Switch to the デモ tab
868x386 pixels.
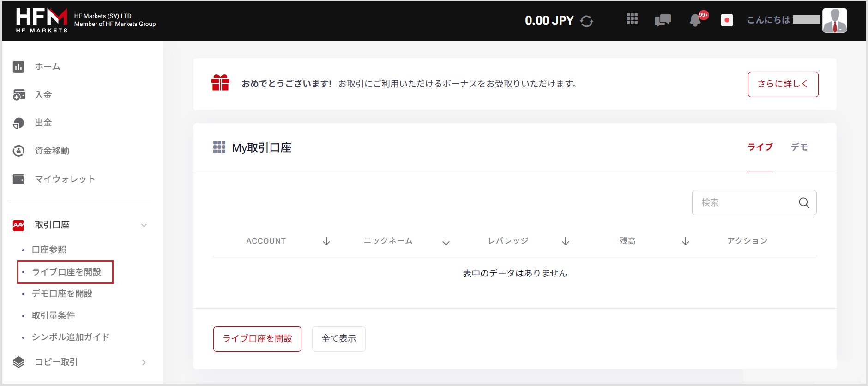coord(799,147)
